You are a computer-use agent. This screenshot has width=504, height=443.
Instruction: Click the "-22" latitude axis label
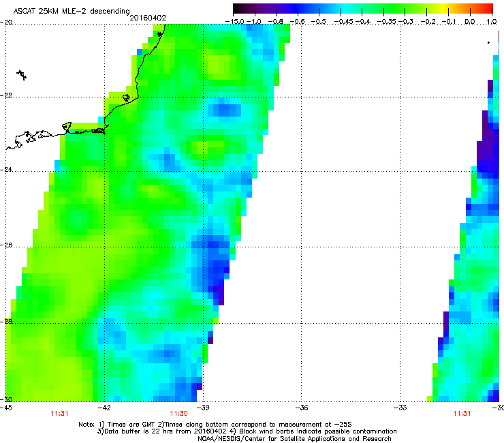pyautogui.click(x=6, y=95)
